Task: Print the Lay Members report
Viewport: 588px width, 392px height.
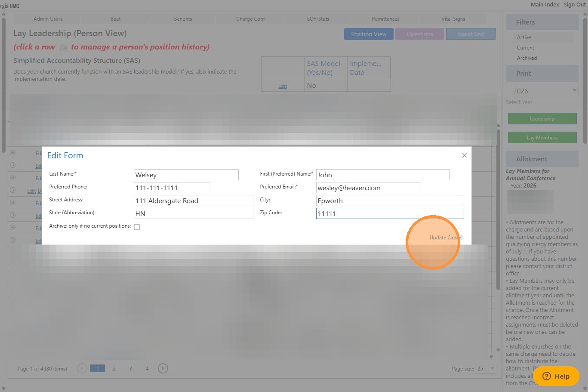Action: pyautogui.click(x=542, y=138)
